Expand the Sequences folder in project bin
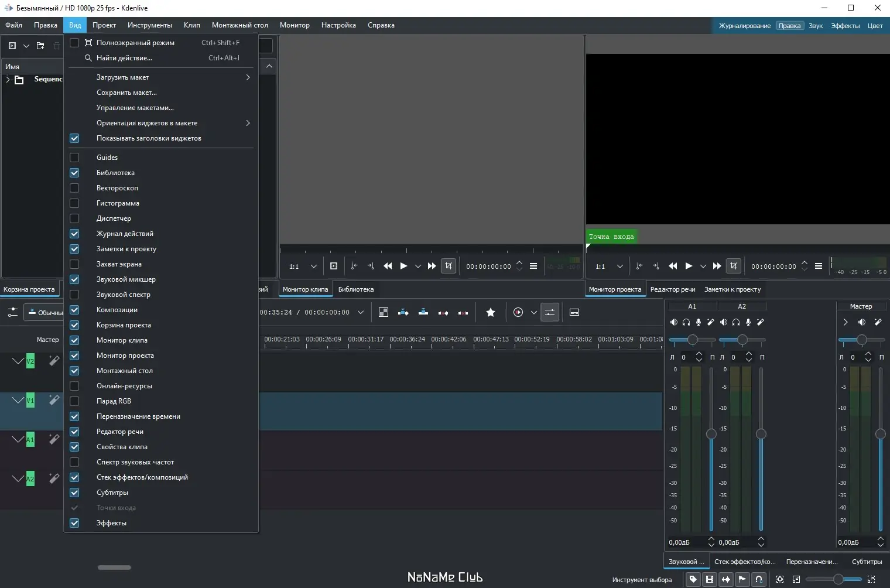This screenshot has height=588, width=890. coord(8,80)
